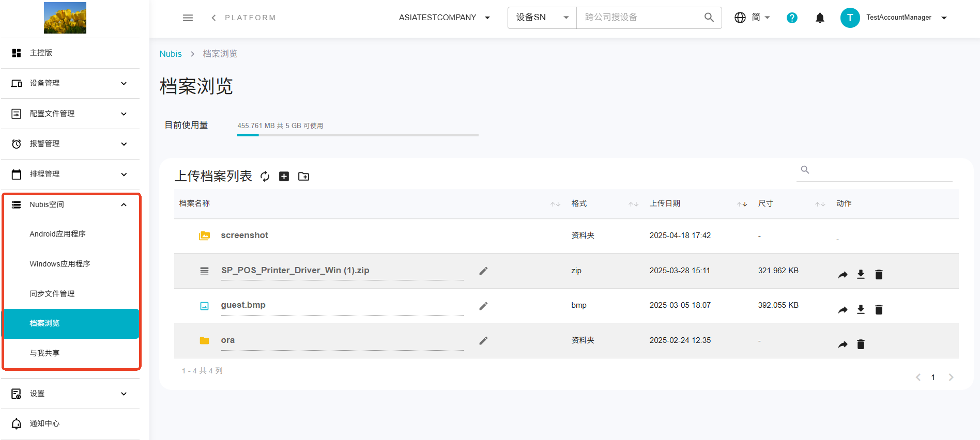Open the notifications bell
This screenshot has width=980, height=440.
pyautogui.click(x=820, y=18)
